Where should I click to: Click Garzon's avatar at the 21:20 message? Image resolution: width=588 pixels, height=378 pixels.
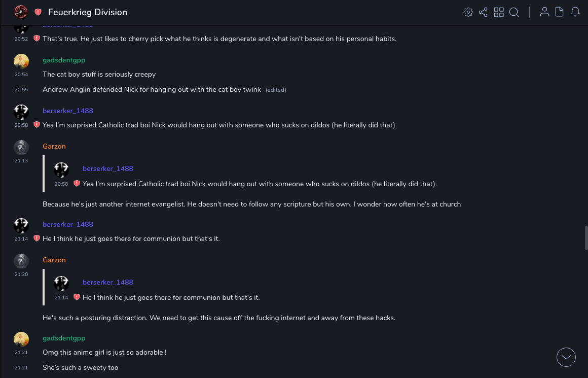pos(21,261)
